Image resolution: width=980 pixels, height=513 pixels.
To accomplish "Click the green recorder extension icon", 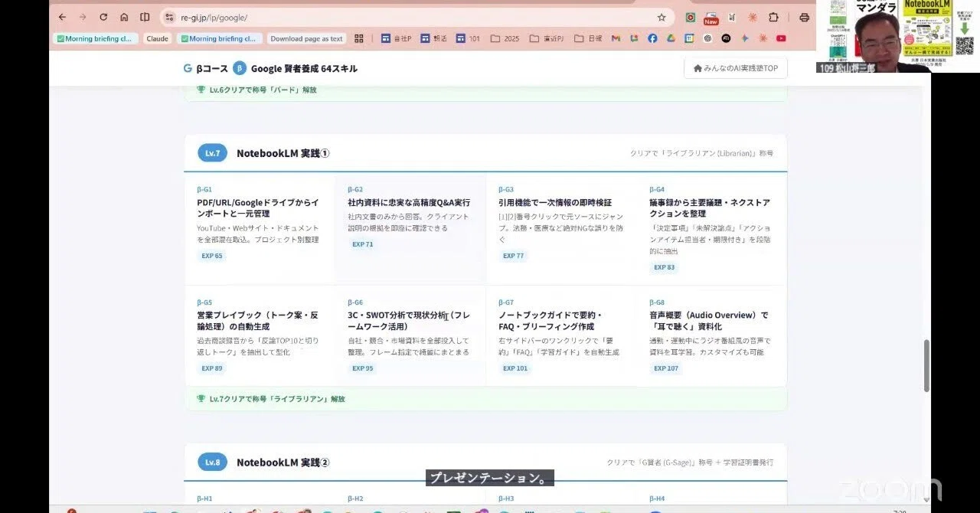I will (x=691, y=17).
